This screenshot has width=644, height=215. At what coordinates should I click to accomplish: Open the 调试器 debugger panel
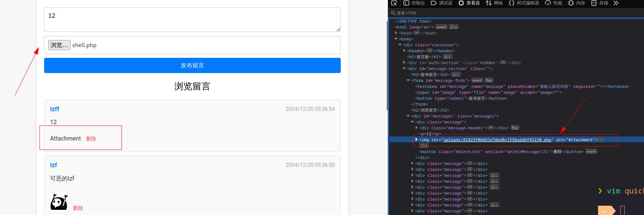[442, 3]
